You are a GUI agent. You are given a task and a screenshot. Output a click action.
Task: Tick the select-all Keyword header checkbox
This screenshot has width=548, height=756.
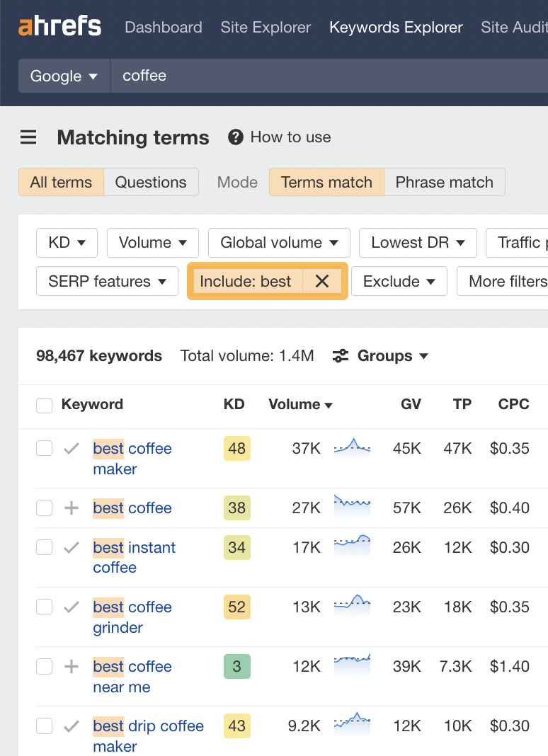[x=44, y=406]
